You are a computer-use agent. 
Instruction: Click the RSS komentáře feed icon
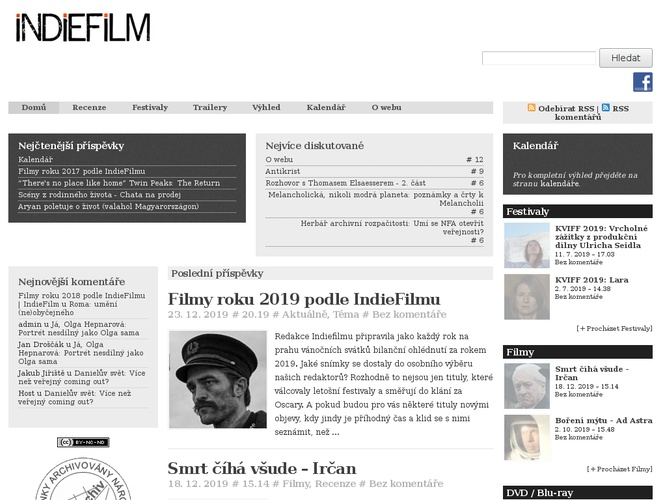tap(606, 107)
